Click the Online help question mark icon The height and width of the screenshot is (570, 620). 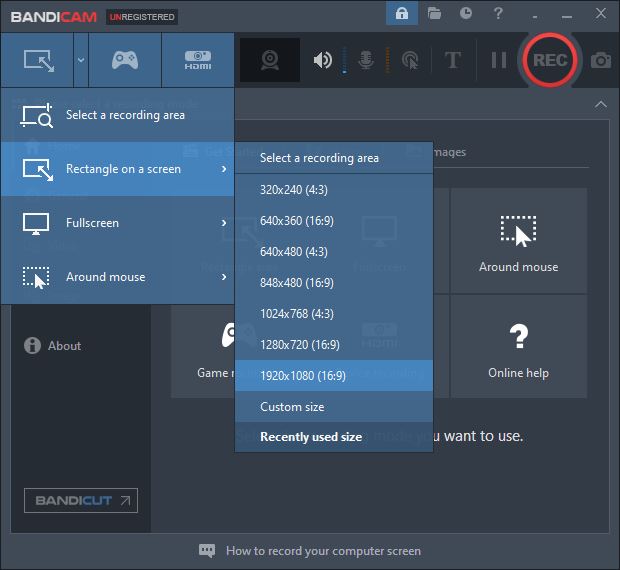point(518,336)
